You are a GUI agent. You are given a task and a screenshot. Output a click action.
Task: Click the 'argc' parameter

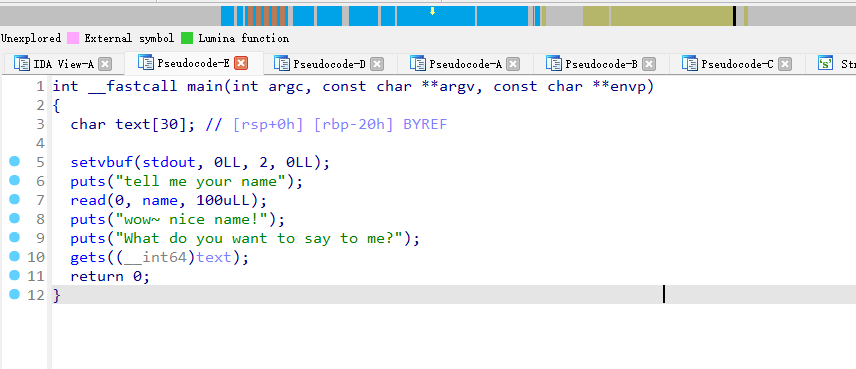pyautogui.click(x=286, y=86)
